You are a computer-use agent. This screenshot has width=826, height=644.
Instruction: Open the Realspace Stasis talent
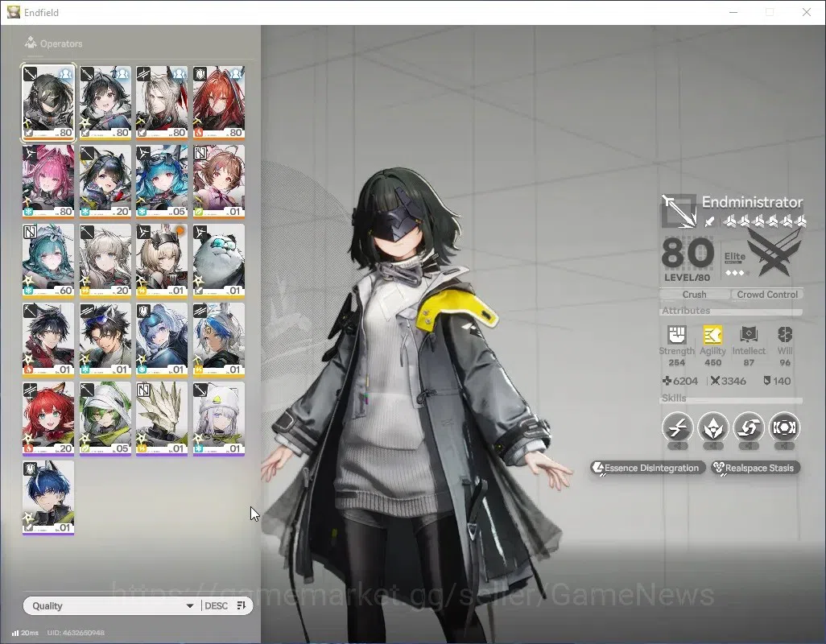coord(755,468)
